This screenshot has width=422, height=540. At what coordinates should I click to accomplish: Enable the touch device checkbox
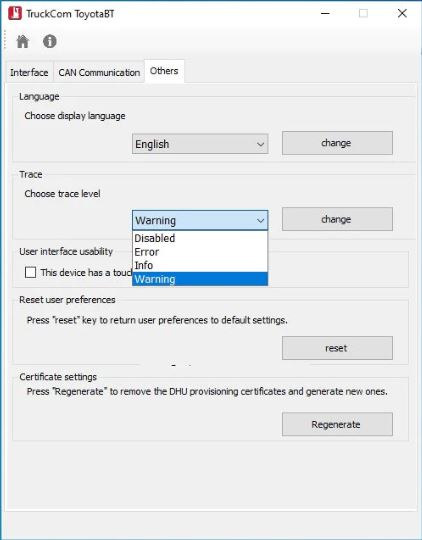click(x=30, y=272)
